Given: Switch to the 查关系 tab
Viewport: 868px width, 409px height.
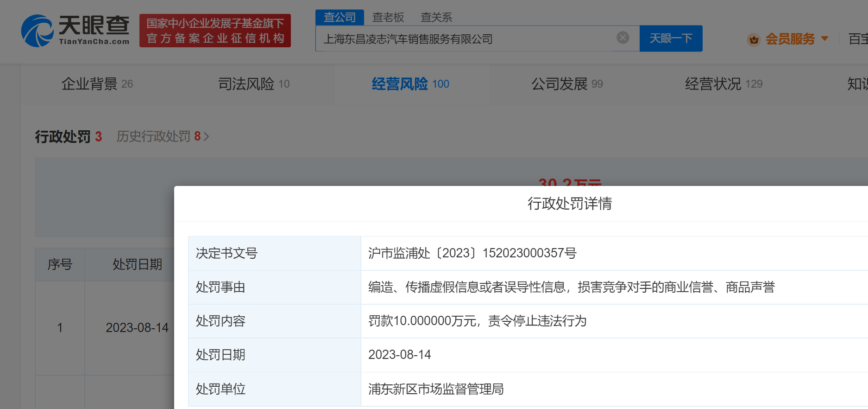Looking at the screenshot, I should 436,17.
